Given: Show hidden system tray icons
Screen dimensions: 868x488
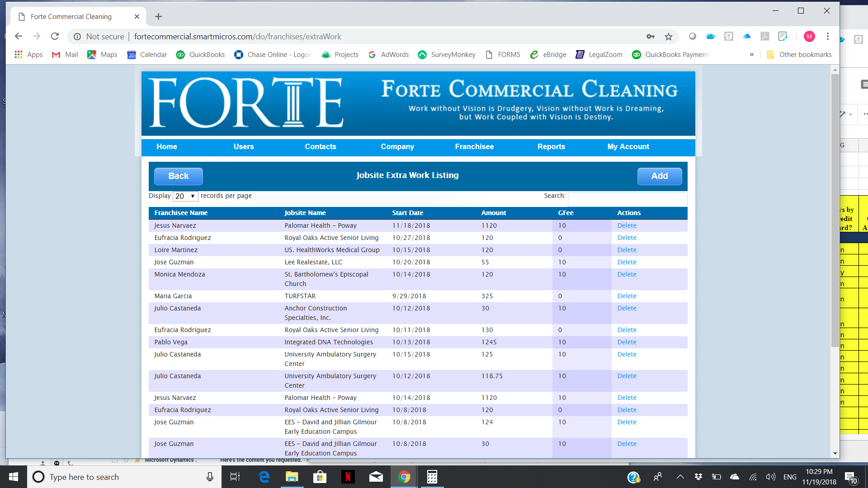Looking at the screenshot, I should pos(680,477).
